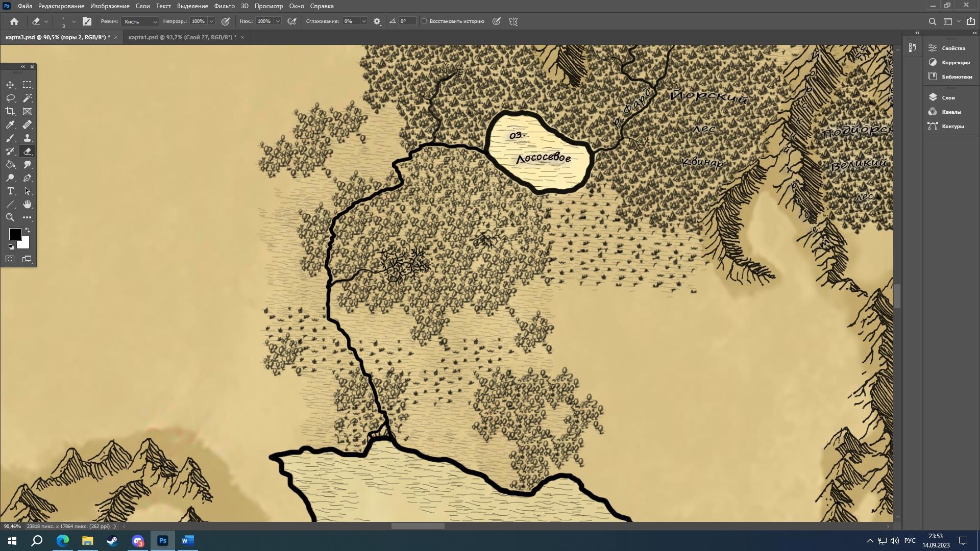Select the Zoom tool in toolbox
This screenshot has height=551, width=980.
pos(10,217)
